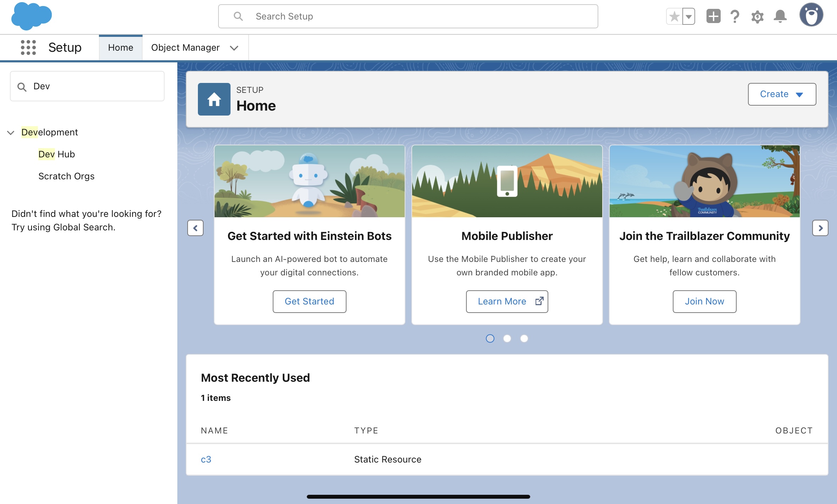Open Dev Hub in the setup tree

coord(56,154)
